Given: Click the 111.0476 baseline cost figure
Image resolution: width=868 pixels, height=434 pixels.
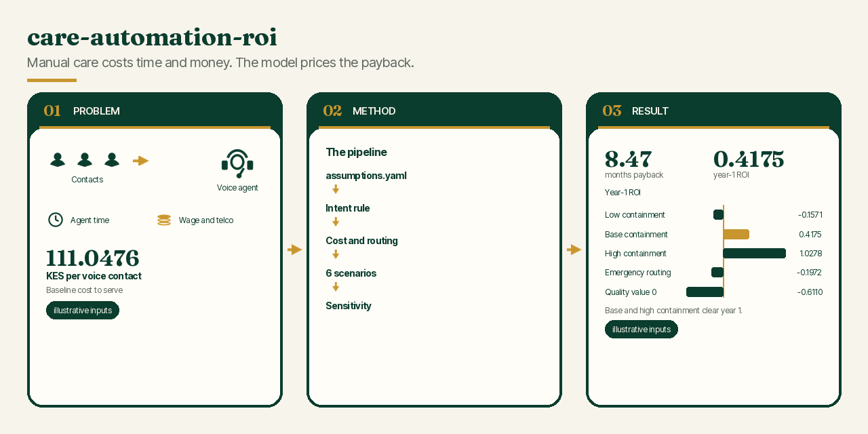Looking at the screenshot, I should [x=93, y=258].
